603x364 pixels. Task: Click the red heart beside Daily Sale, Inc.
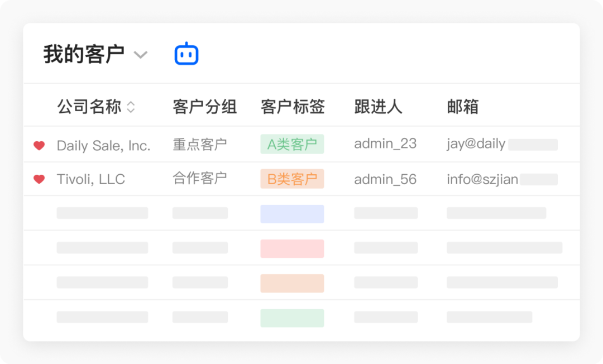39,144
